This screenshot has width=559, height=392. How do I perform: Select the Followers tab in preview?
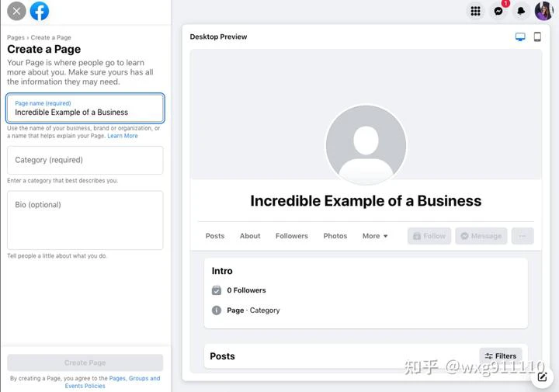pos(292,236)
